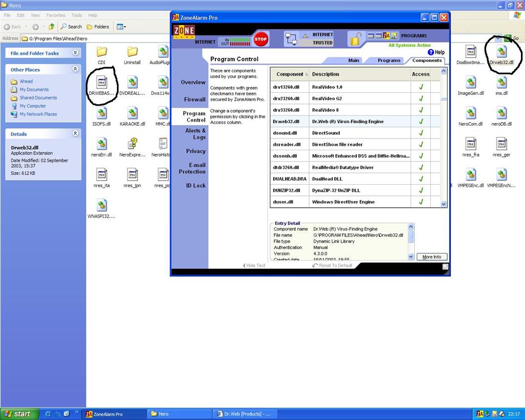Click the Windows start button
525x420 pixels.
[19, 414]
